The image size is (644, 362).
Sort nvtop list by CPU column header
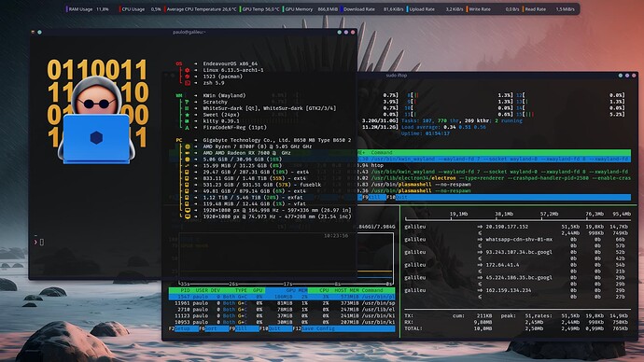pyautogui.click(x=324, y=290)
